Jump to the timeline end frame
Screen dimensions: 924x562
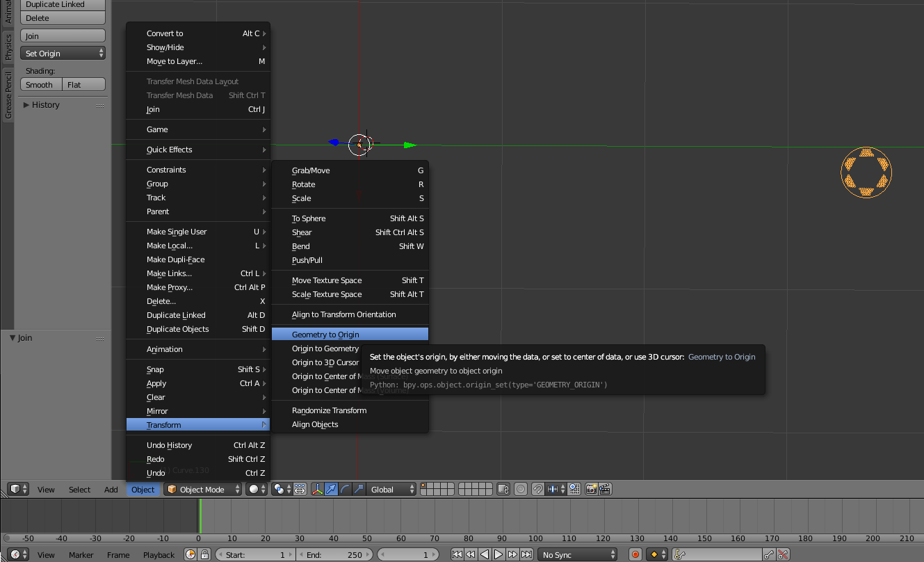526,554
